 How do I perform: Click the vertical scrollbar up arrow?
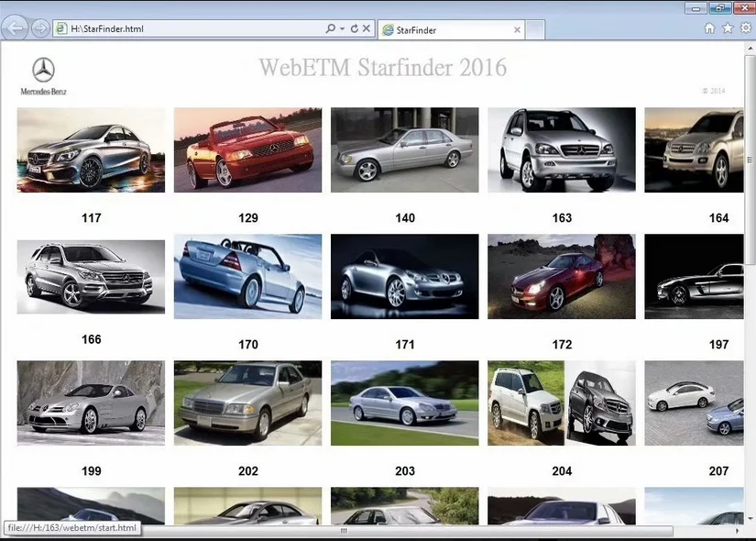pos(751,49)
